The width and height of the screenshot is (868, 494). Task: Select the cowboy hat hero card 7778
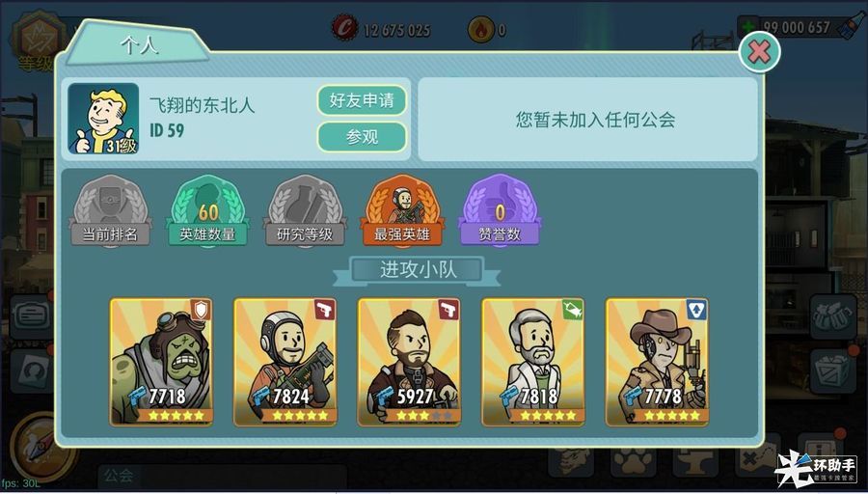click(x=657, y=362)
